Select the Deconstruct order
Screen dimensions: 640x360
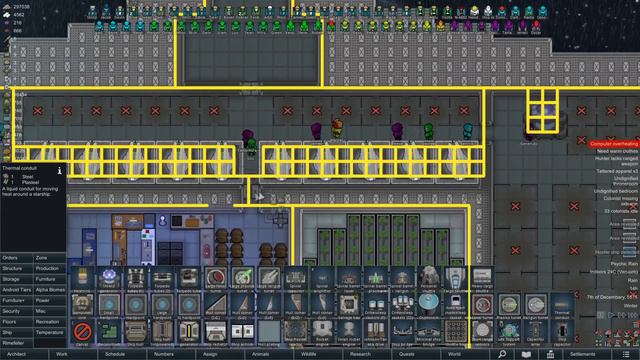[109, 333]
